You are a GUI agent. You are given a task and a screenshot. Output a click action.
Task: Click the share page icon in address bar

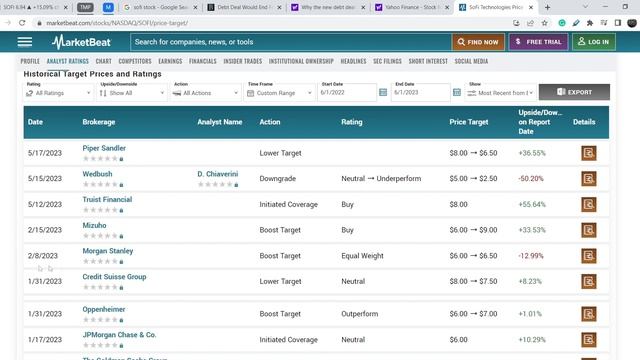click(530, 23)
